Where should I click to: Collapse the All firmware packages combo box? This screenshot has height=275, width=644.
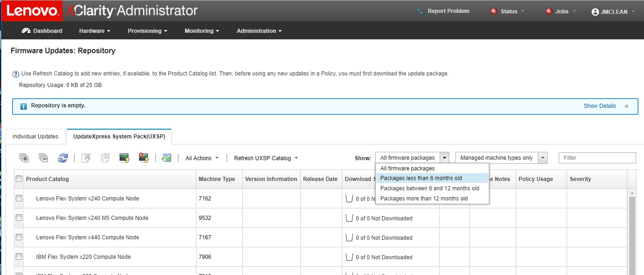tap(444, 158)
